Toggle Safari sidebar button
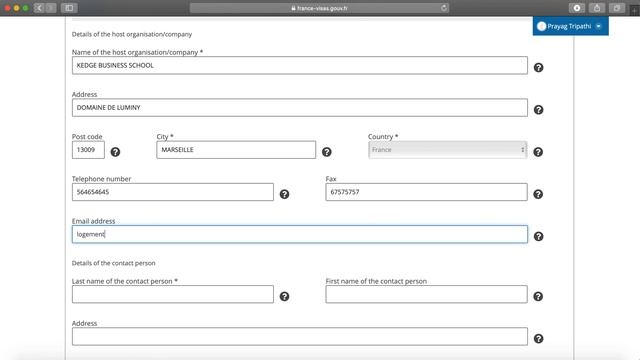Screen dimensions: 640x360 click(x=69, y=8)
